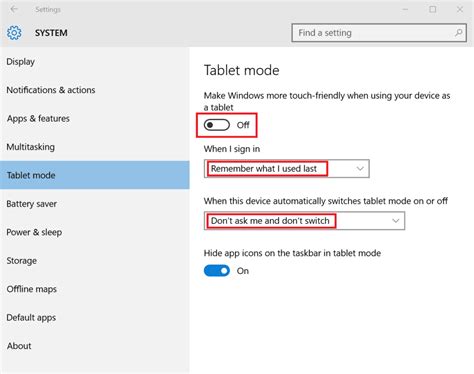Click the back arrow in Settings title bar
The image size is (474, 374).
(x=14, y=9)
